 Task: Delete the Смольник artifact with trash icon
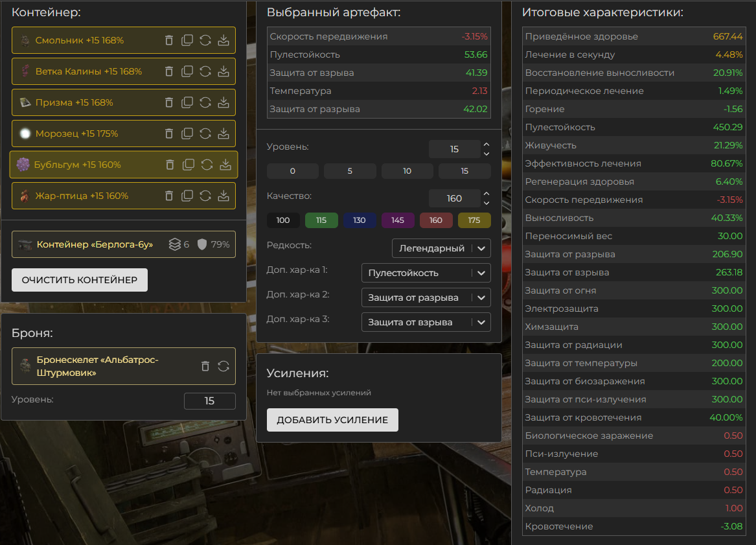(169, 40)
